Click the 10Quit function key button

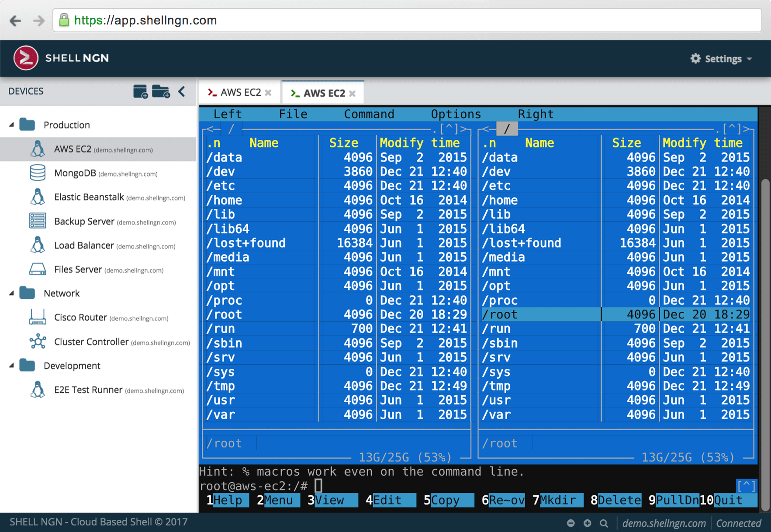(x=728, y=500)
